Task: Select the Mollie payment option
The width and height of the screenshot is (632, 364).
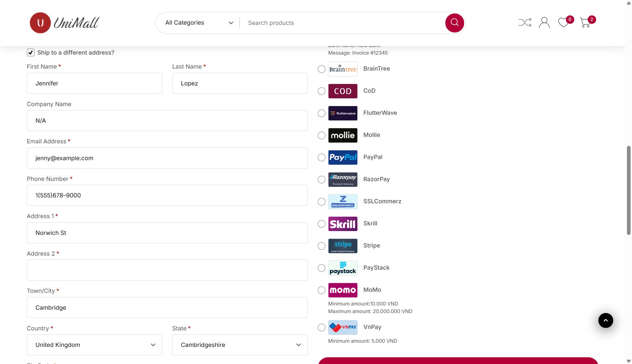Action: [x=321, y=136]
